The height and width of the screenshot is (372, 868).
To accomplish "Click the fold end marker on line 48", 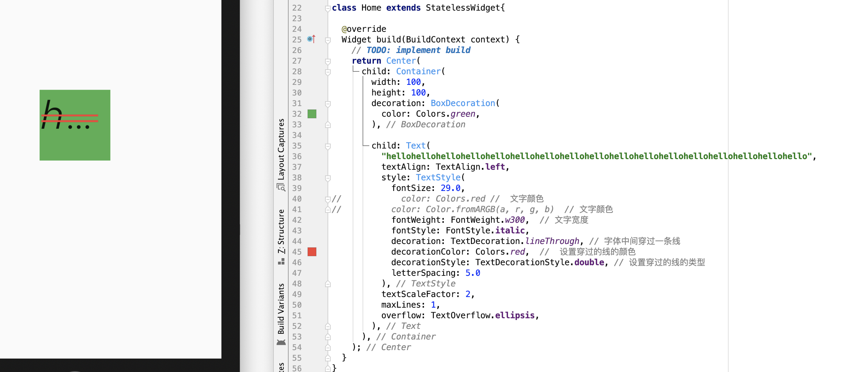I will point(328,284).
